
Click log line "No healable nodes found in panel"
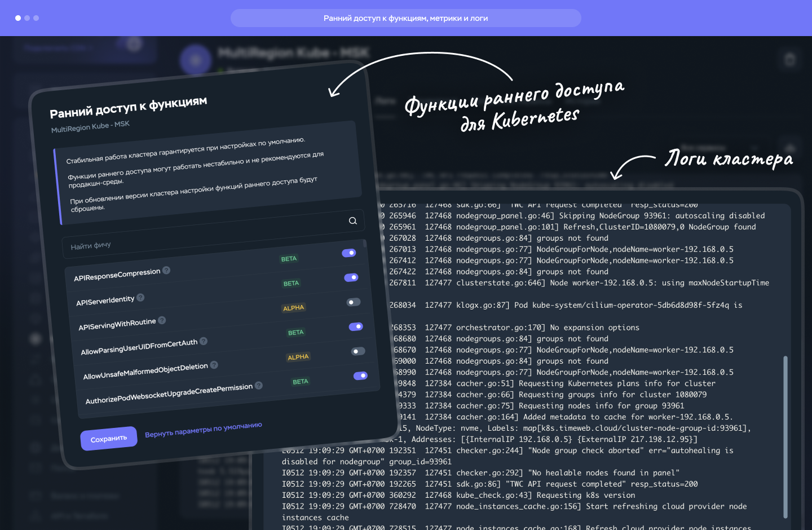click(x=481, y=472)
